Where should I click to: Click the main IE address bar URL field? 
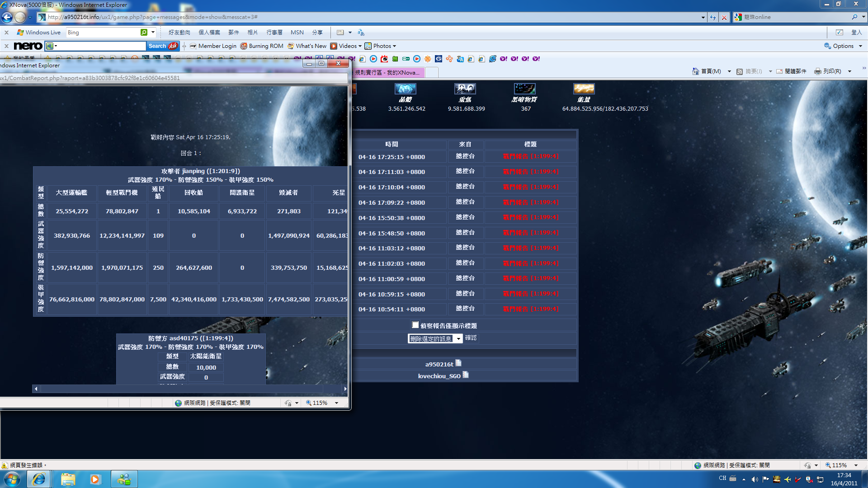pyautogui.click(x=371, y=17)
